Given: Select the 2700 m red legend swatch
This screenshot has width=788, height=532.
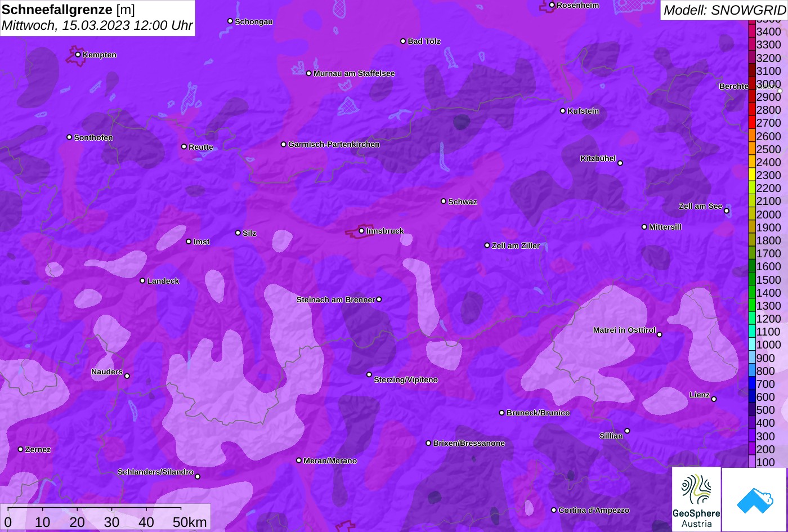Looking at the screenshot, I should tap(751, 123).
